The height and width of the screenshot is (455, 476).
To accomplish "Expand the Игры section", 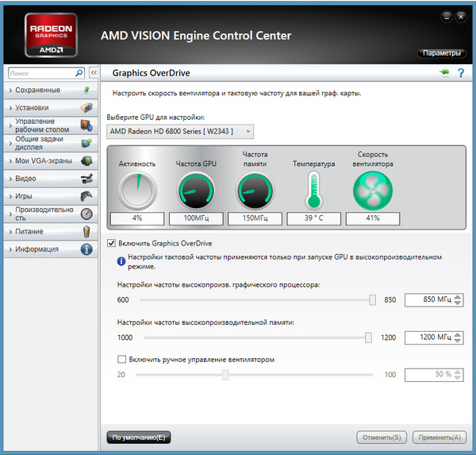I will pyautogui.click(x=10, y=196).
